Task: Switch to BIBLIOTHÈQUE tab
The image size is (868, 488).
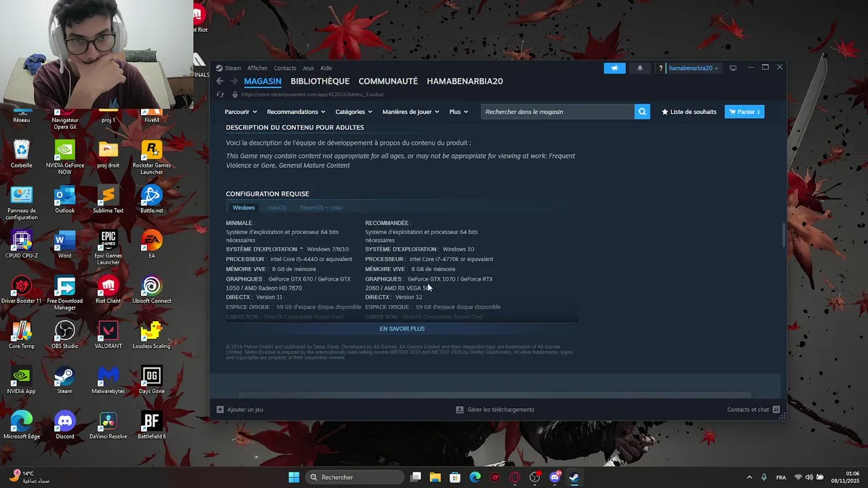Action: pos(320,81)
